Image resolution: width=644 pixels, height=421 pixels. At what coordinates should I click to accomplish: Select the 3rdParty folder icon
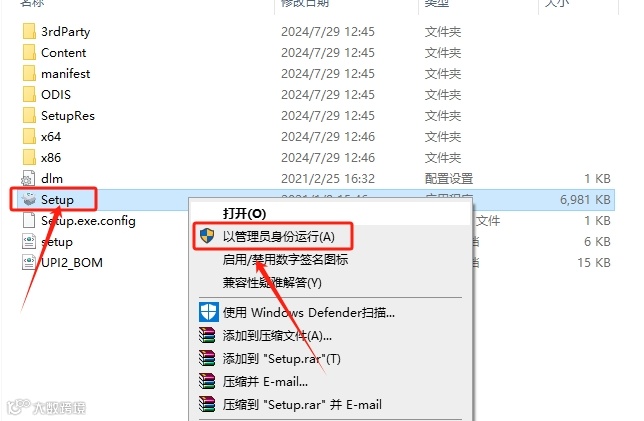tap(29, 31)
